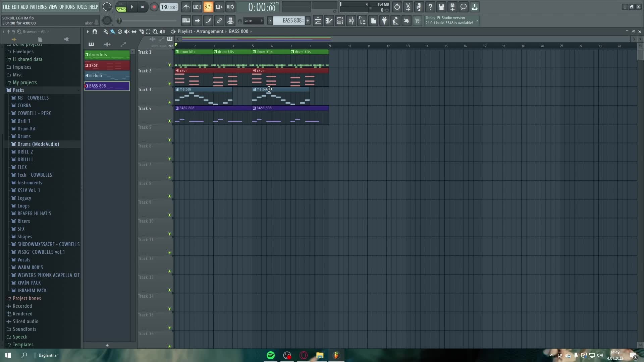Open the FILE menu
Image resolution: width=644 pixels, height=362 pixels.
click(6, 7)
